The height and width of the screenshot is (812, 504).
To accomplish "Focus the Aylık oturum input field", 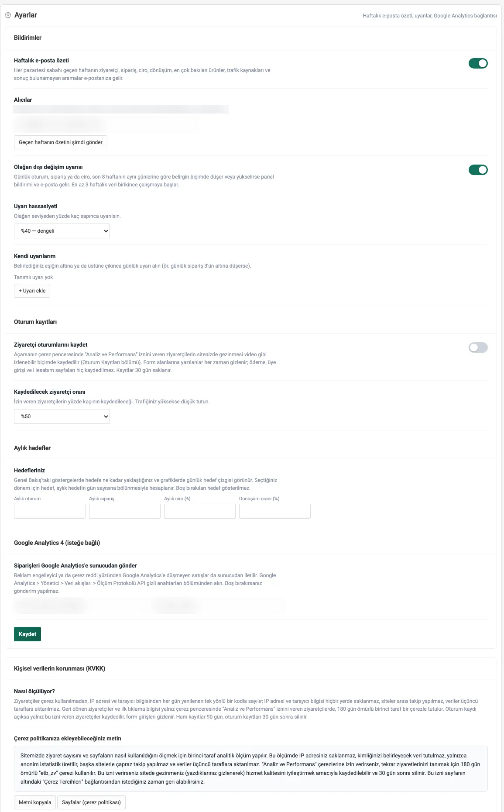I will click(50, 511).
